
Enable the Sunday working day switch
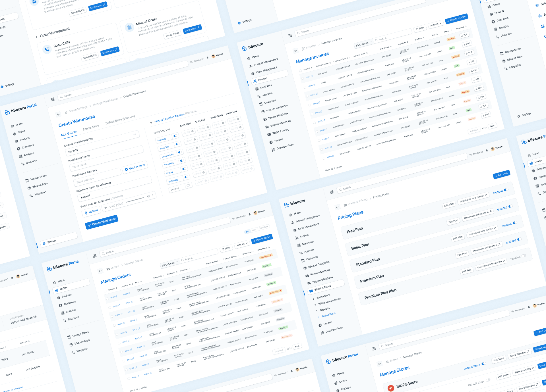click(x=188, y=185)
